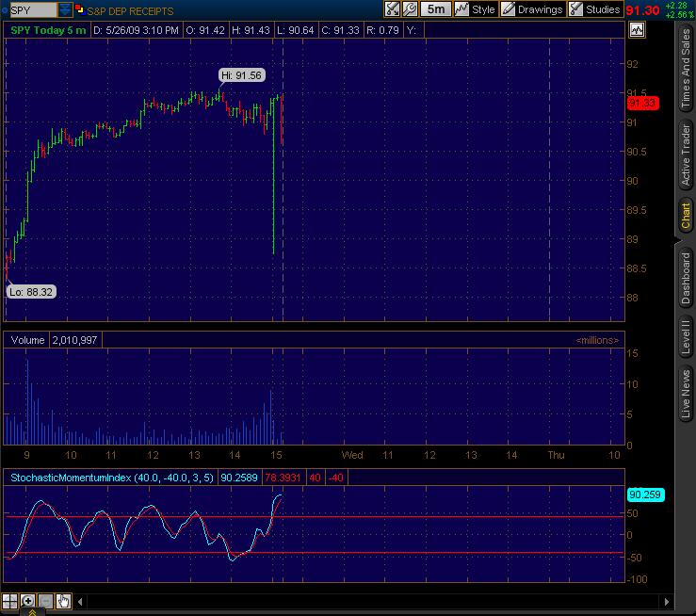The image size is (696, 616).
Task: Click the volume value 2,010,997
Action: (74, 340)
